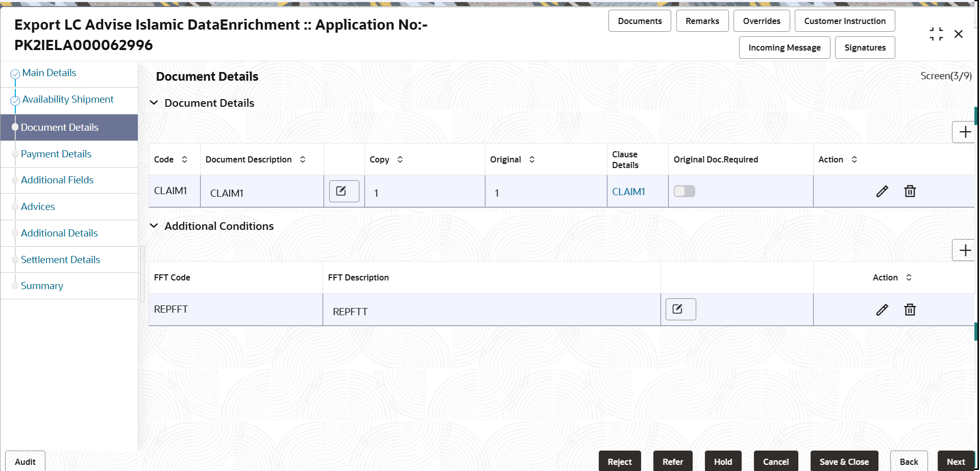Toggle Original Doc.Required switch for CLAIM1
The width and height of the screenshot is (980, 471).
684,191
